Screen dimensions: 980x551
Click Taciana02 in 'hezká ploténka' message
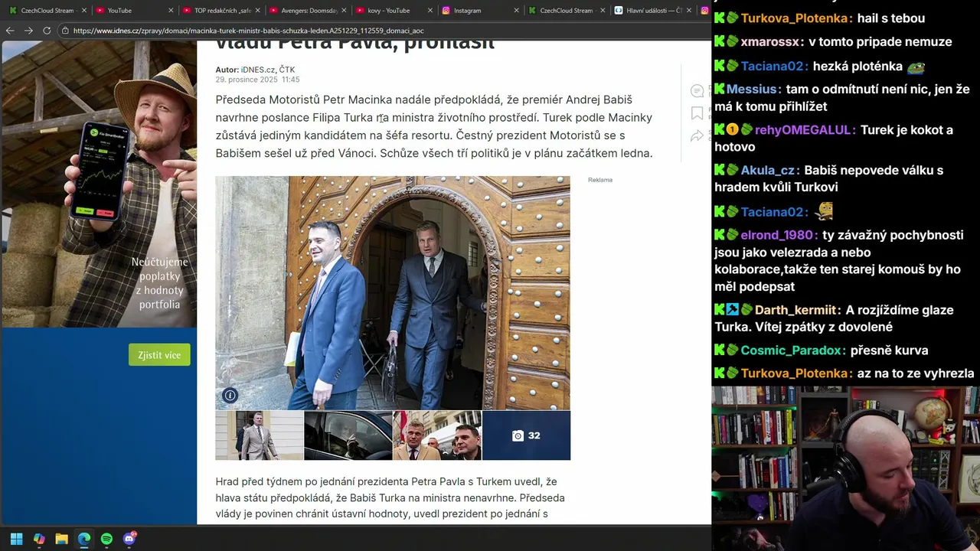click(773, 67)
